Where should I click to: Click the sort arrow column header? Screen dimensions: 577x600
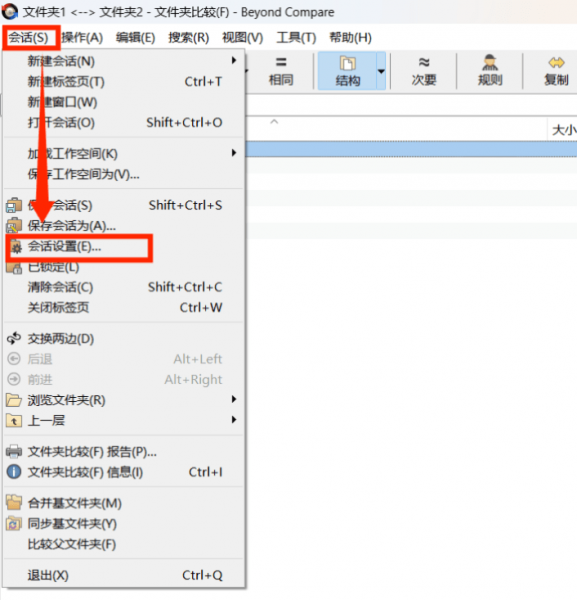coord(274,122)
